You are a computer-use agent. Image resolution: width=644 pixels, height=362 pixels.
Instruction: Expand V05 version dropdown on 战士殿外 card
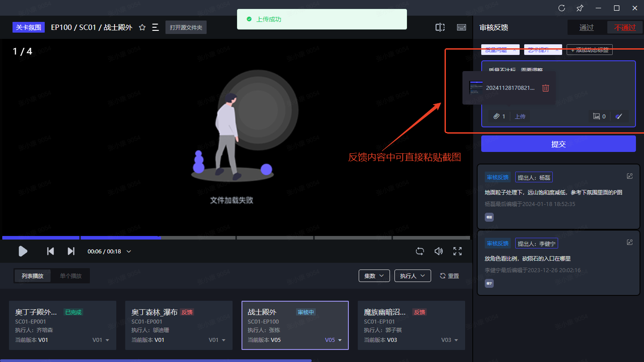point(333,340)
